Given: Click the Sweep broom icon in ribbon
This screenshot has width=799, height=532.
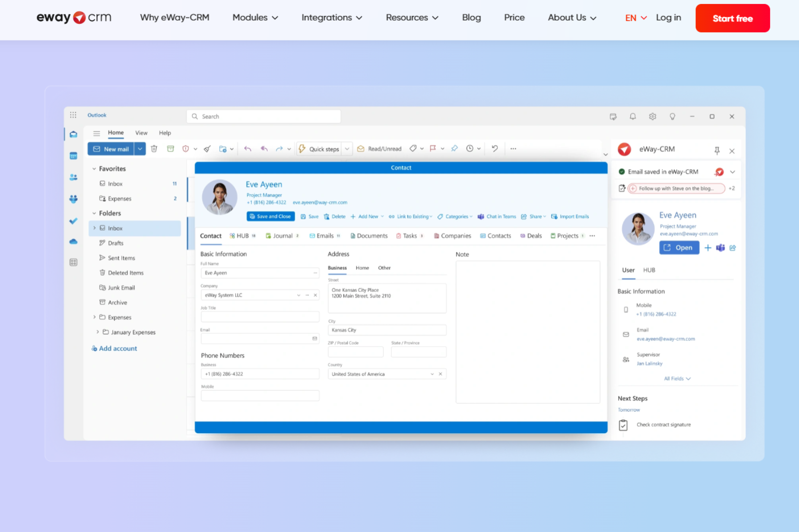Looking at the screenshot, I should tap(207, 149).
